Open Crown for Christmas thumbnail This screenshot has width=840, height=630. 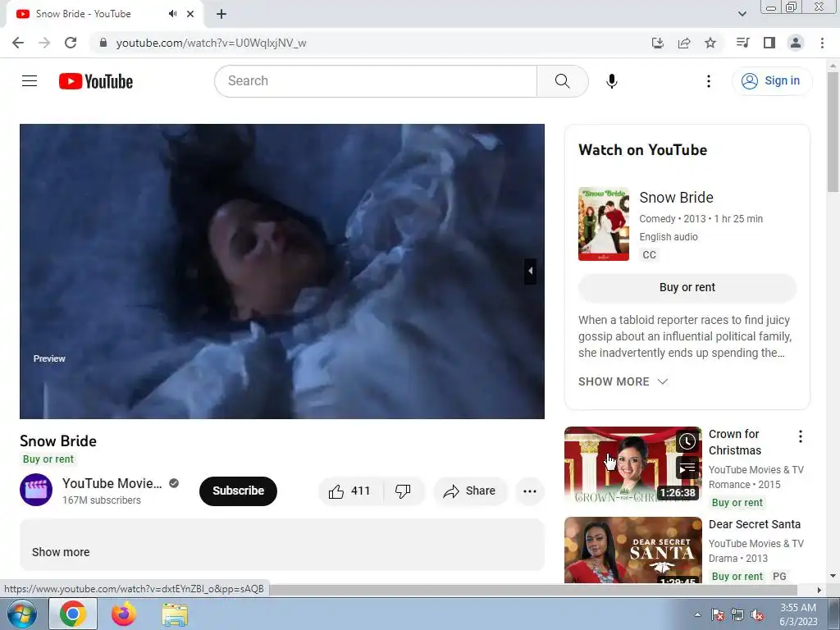(x=632, y=465)
